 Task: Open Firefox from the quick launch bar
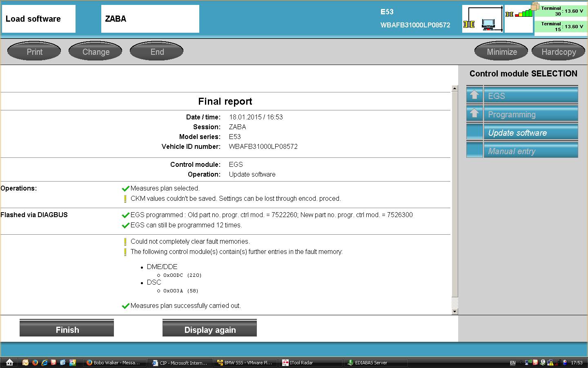coord(35,362)
